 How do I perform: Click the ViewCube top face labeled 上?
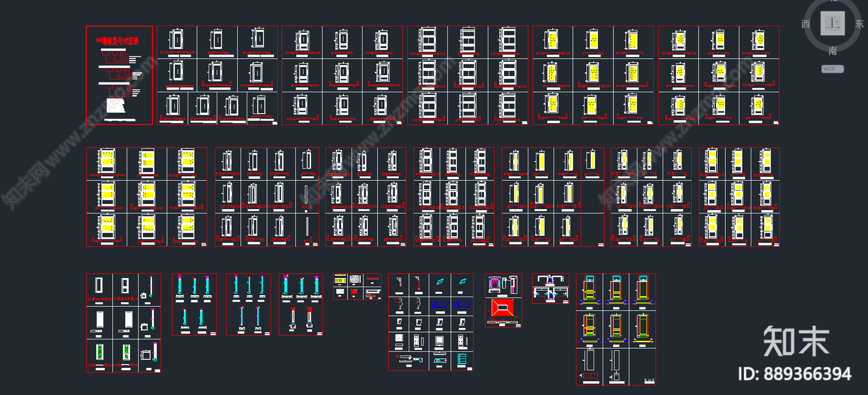tap(832, 23)
